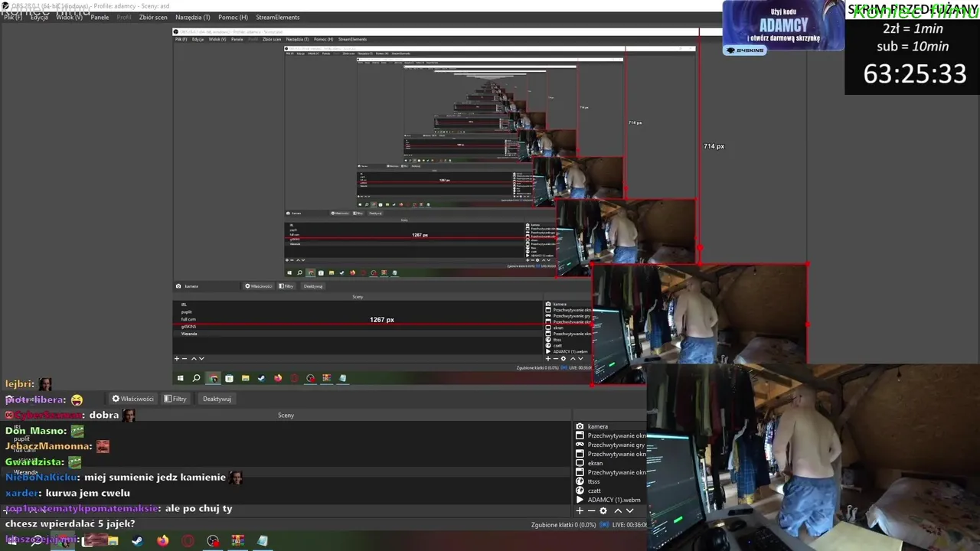Click the Właściwości button in the first nested preview toolbar
Screen dimensions: 980x551
(x=258, y=286)
